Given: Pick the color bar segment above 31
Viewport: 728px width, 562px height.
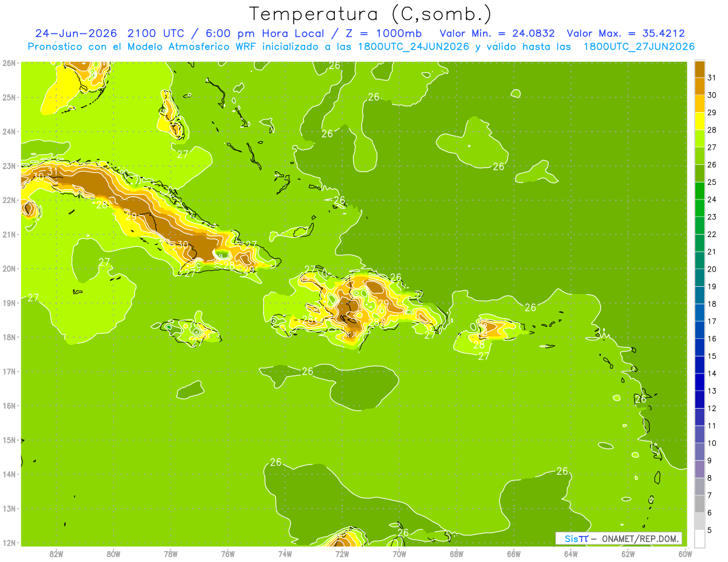Looking at the screenshot, I should [x=699, y=69].
